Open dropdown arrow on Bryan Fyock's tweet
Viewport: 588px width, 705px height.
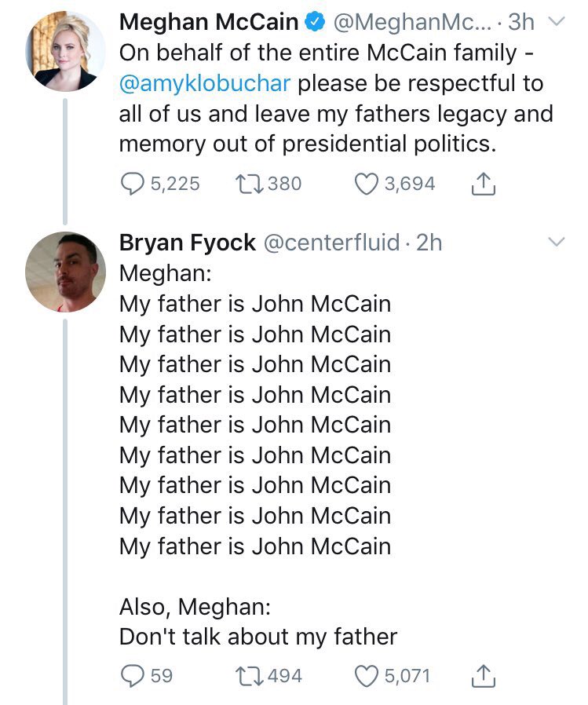pos(557,243)
